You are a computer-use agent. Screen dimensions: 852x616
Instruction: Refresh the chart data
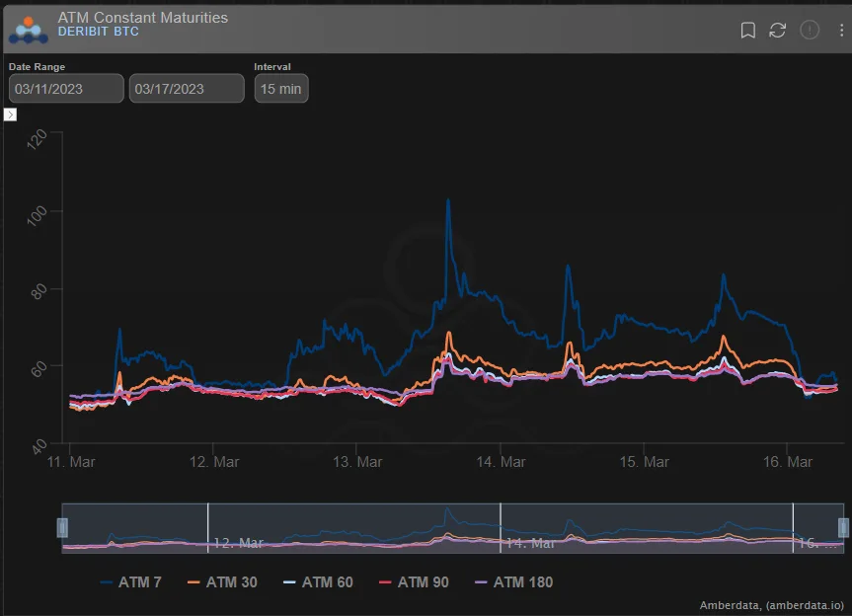coord(778,30)
